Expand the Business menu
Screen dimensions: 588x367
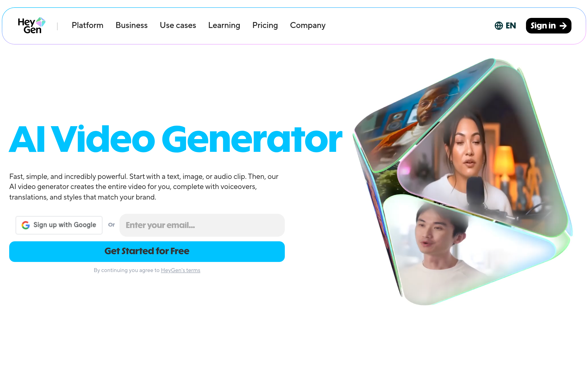pos(131,25)
